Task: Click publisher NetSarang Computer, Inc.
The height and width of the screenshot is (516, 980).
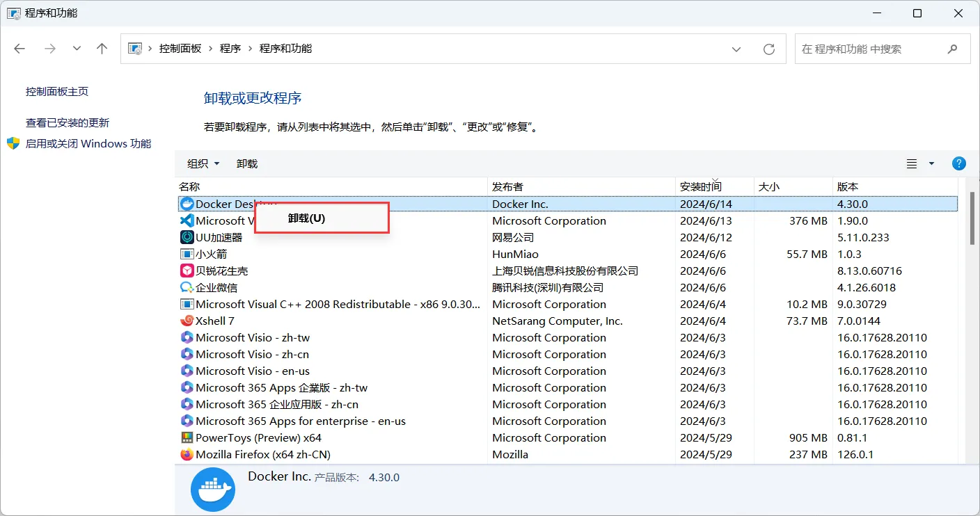Action: (x=558, y=321)
